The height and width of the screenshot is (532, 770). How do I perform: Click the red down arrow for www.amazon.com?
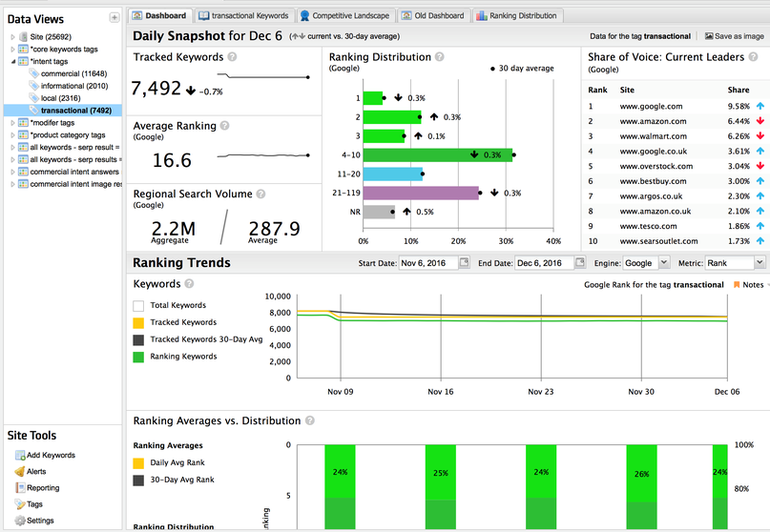point(760,121)
